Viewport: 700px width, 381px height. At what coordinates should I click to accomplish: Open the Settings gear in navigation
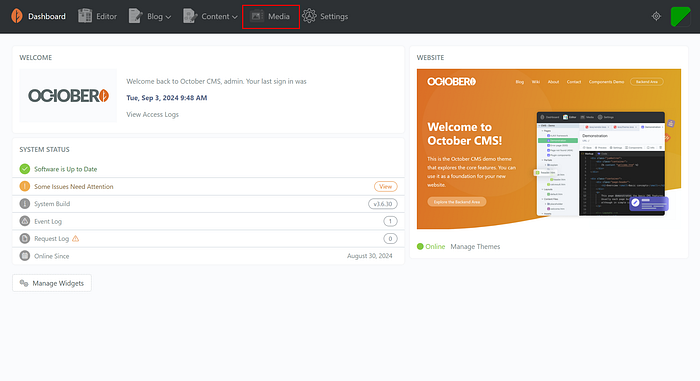click(309, 16)
